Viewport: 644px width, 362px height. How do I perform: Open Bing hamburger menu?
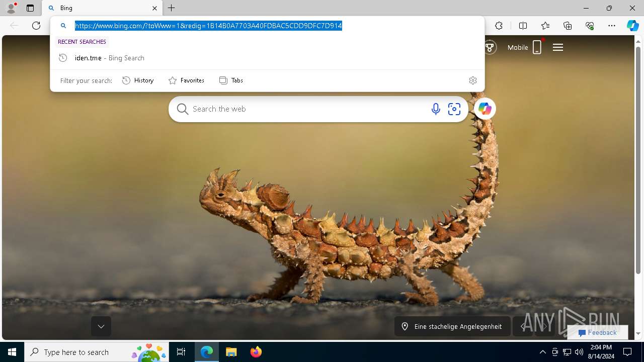click(x=558, y=47)
